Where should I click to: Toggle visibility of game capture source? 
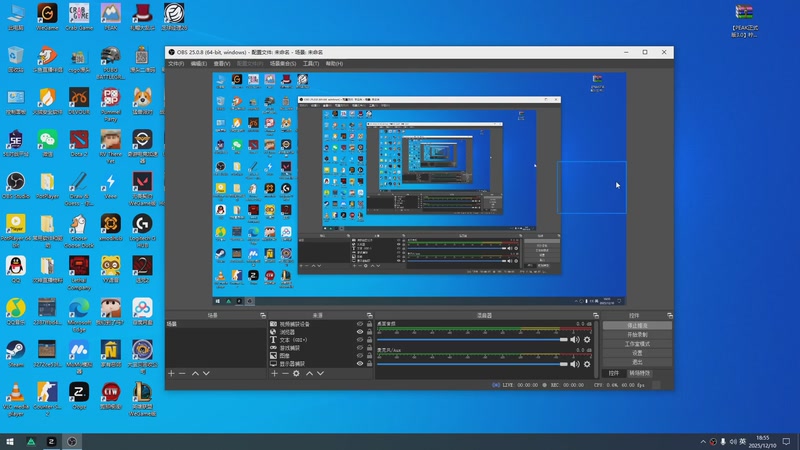[x=360, y=348]
